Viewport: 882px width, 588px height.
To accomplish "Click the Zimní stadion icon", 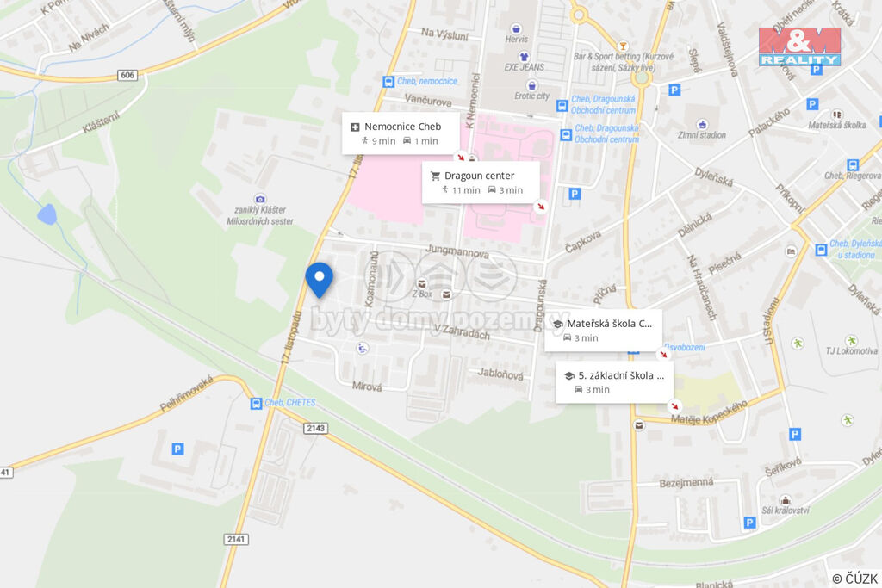I will [701, 124].
